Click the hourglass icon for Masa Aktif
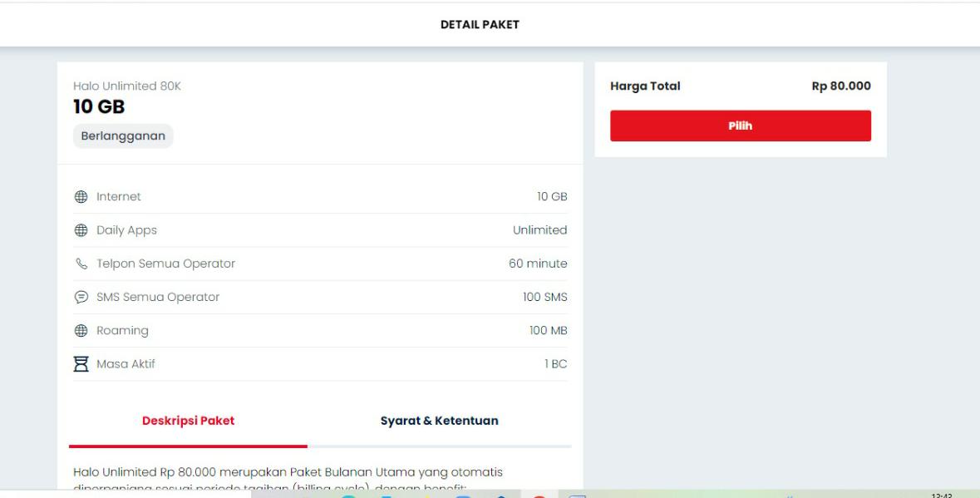Image resolution: width=980 pixels, height=498 pixels. pos(80,364)
